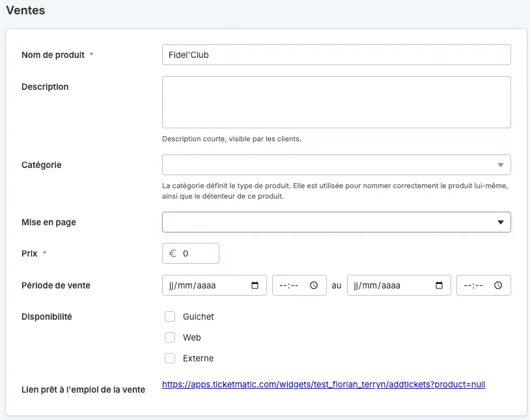Click the Web option label
The width and height of the screenshot is (530, 420).
[x=191, y=337]
